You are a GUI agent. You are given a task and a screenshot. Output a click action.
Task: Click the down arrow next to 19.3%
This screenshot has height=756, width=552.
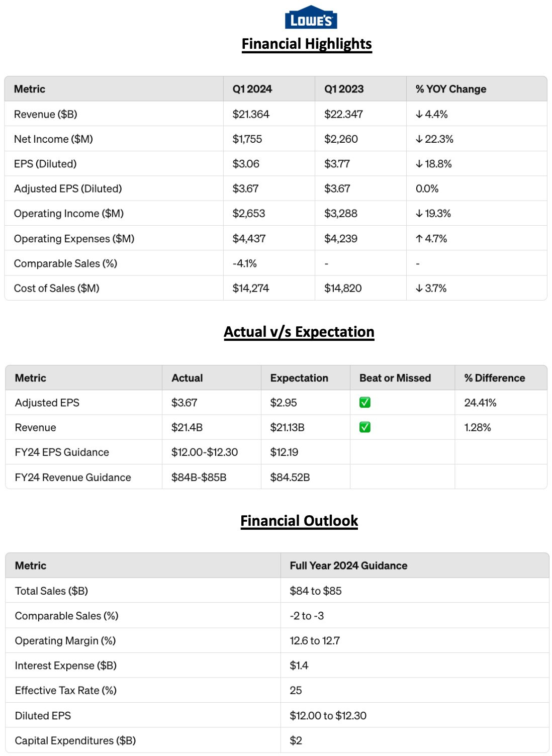point(419,214)
